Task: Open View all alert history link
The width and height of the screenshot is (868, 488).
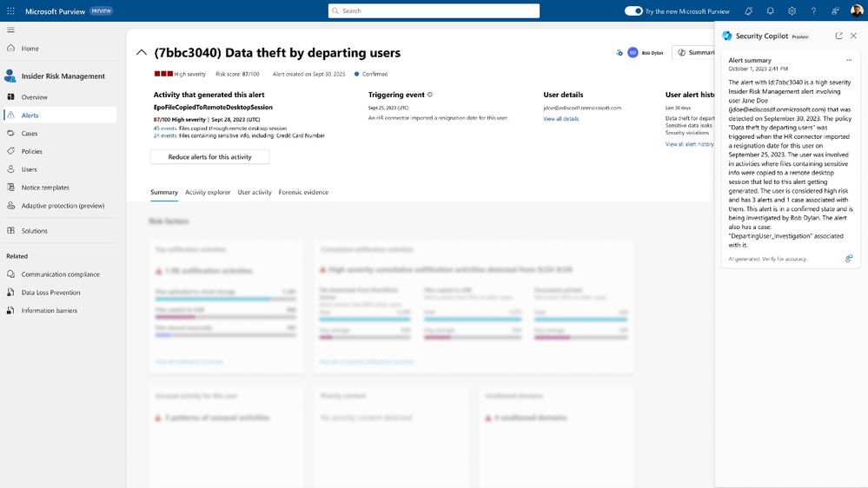Action: click(689, 144)
